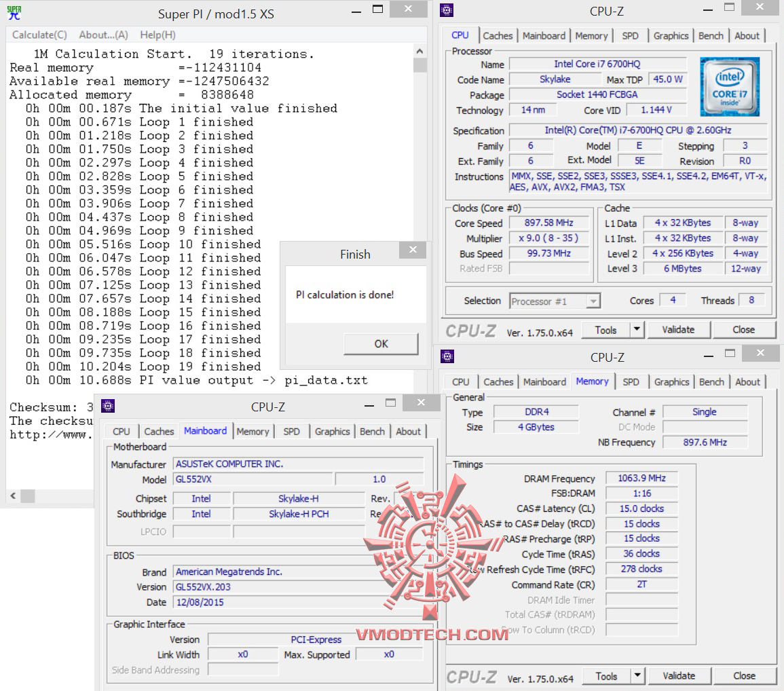This screenshot has height=691, width=784.
Task: Select Graphics tab in Mainboard CPU-Z window
Action: click(332, 432)
